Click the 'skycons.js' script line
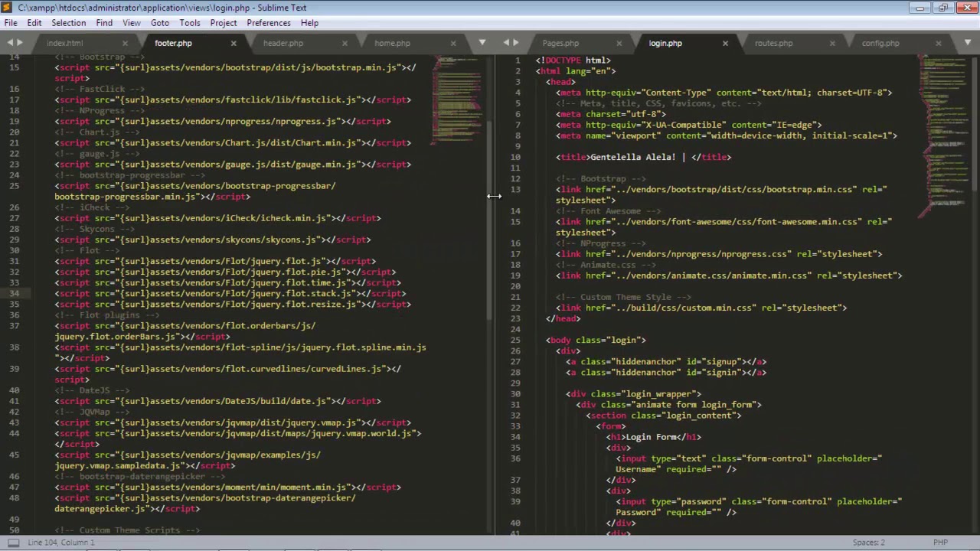 point(212,240)
